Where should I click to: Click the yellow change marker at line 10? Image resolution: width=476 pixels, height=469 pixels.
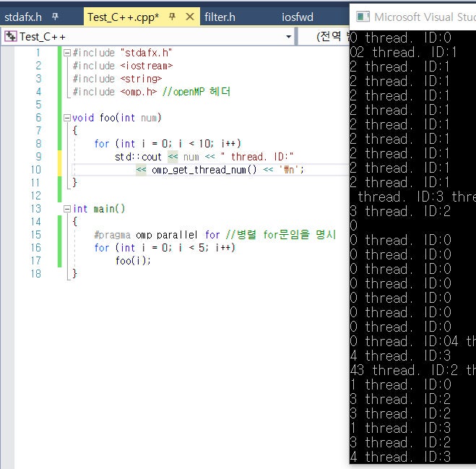60,170
